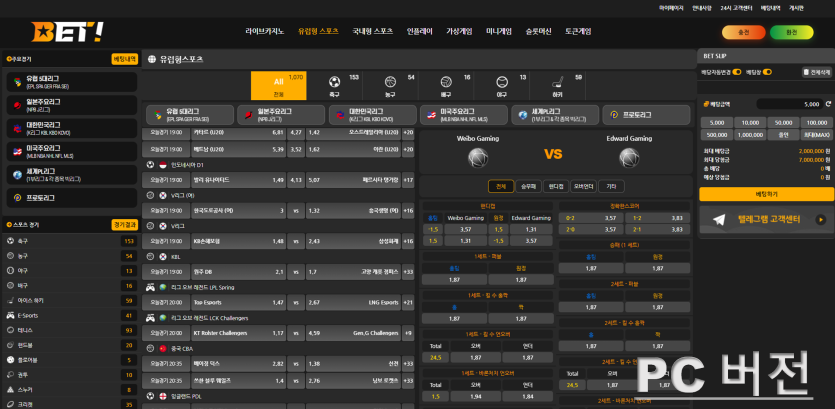835x409 pixels.
Task: Open E-Sports gamepad entry in sidebar
Action: click(71, 316)
